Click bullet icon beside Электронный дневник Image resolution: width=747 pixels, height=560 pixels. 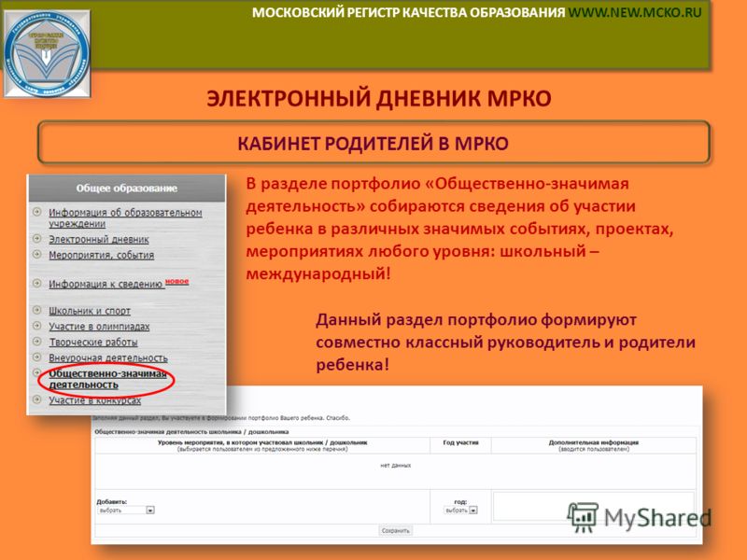36,238
